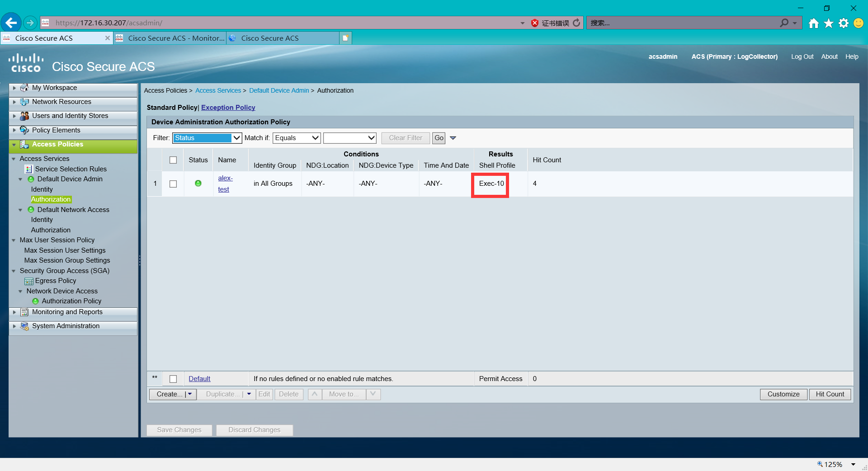Refresh the page with the reload icon
This screenshot has height=471, width=868.
coord(576,23)
